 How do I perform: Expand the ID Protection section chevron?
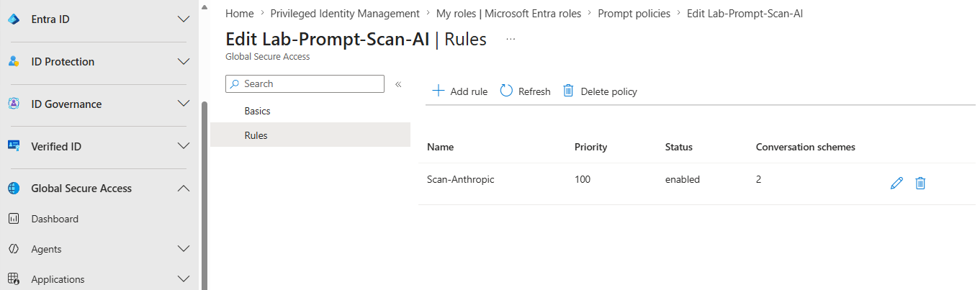184,62
